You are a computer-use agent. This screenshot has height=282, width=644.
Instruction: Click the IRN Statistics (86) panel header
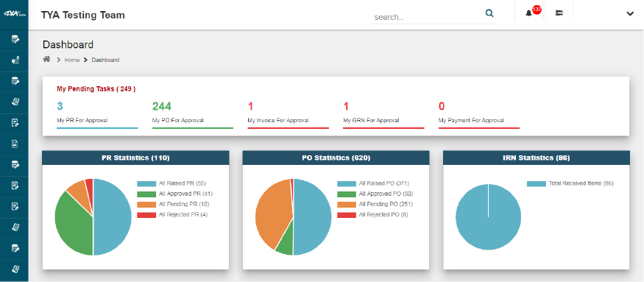pos(536,158)
